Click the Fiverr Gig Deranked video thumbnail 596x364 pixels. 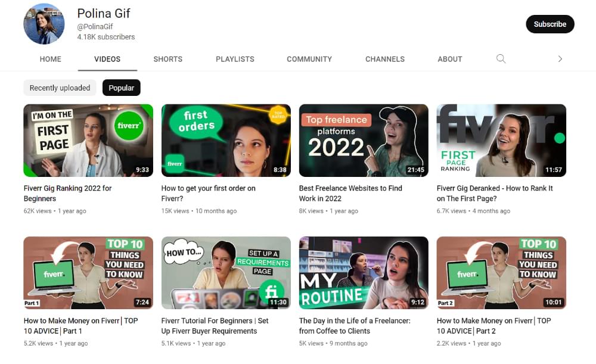(x=501, y=140)
